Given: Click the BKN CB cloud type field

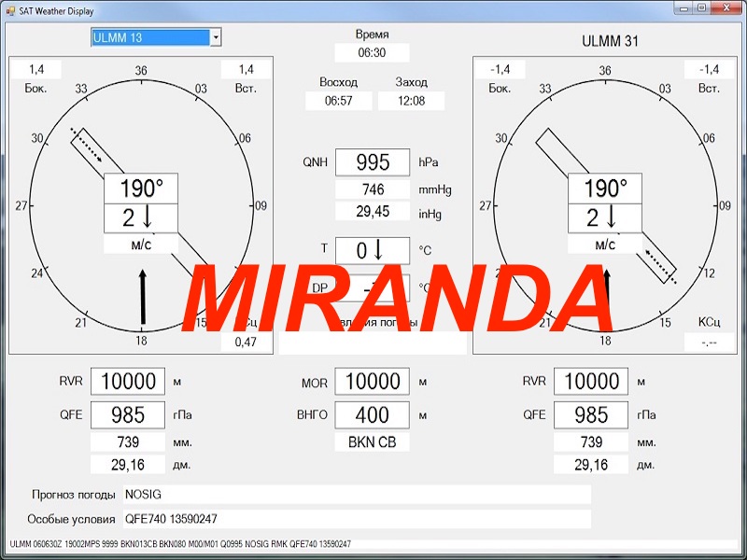Looking at the screenshot, I should [x=373, y=442].
